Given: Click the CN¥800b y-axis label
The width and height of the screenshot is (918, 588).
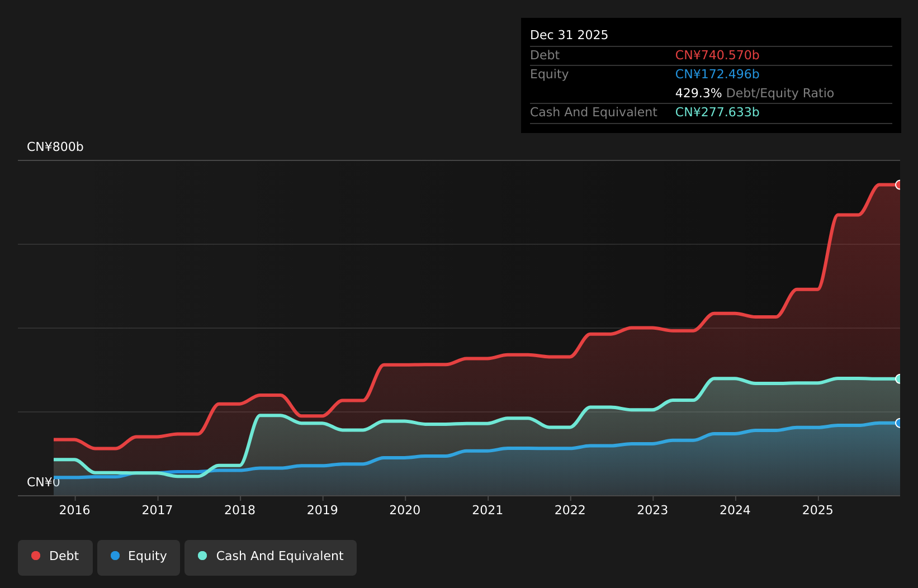Looking at the screenshot, I should [55, 147].
